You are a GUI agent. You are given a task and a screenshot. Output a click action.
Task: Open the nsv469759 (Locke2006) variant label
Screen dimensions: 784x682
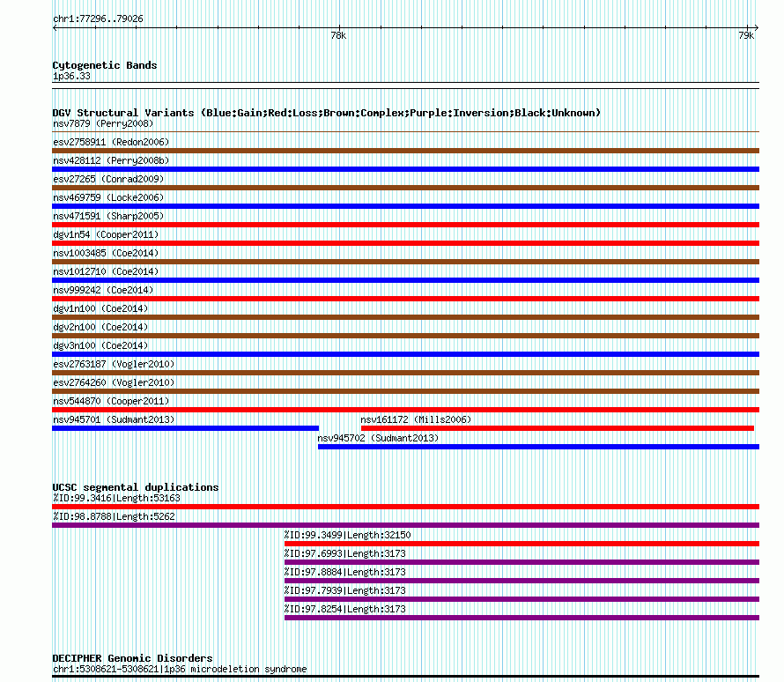pos(108,197)
